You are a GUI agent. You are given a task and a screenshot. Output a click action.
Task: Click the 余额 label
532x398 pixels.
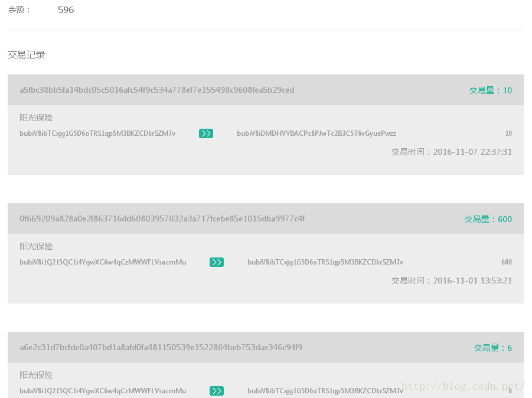click(x=19, y=10)
